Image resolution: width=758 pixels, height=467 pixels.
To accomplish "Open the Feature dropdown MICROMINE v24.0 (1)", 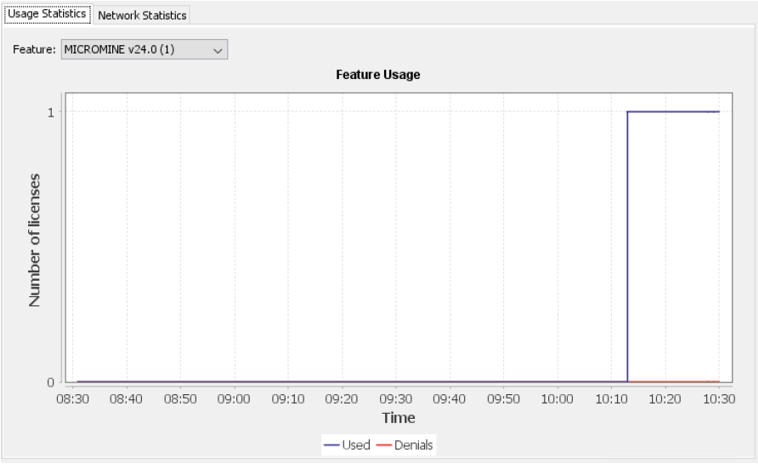I will tap(144, 49).
